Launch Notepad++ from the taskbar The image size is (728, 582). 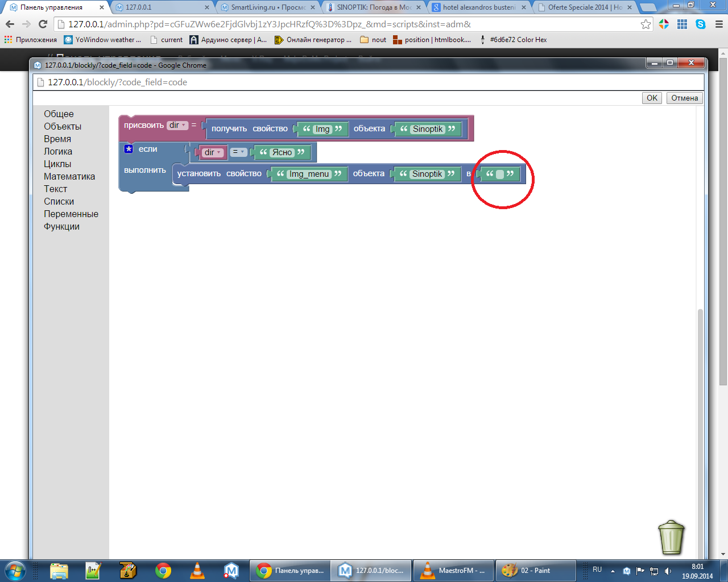coord(93,570)
